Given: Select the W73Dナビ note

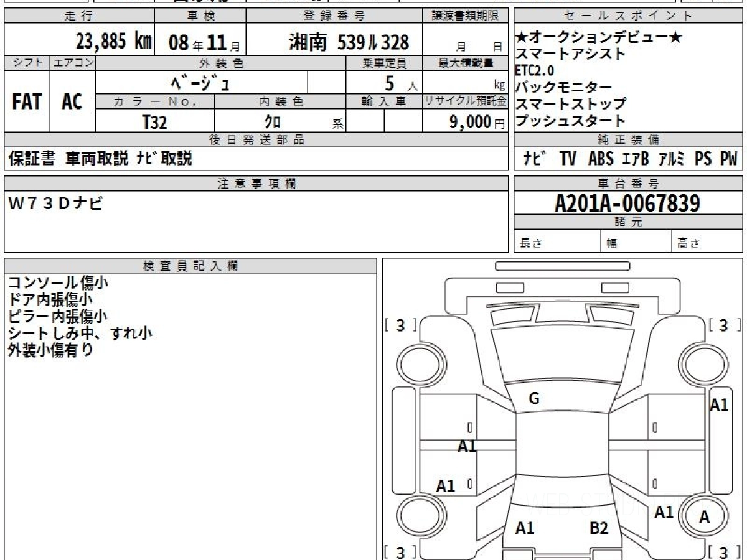Looking at the screenshot, I should click(x=56, y=203).
